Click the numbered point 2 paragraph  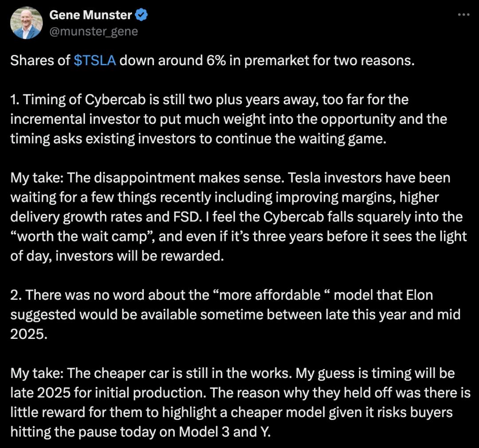(x=235, y=314)
